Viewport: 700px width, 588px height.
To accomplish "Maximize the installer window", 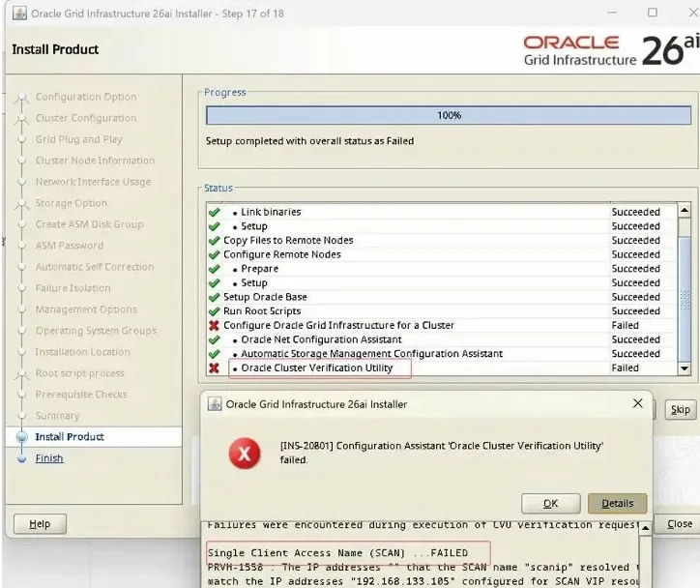I will tap(653, 13).
